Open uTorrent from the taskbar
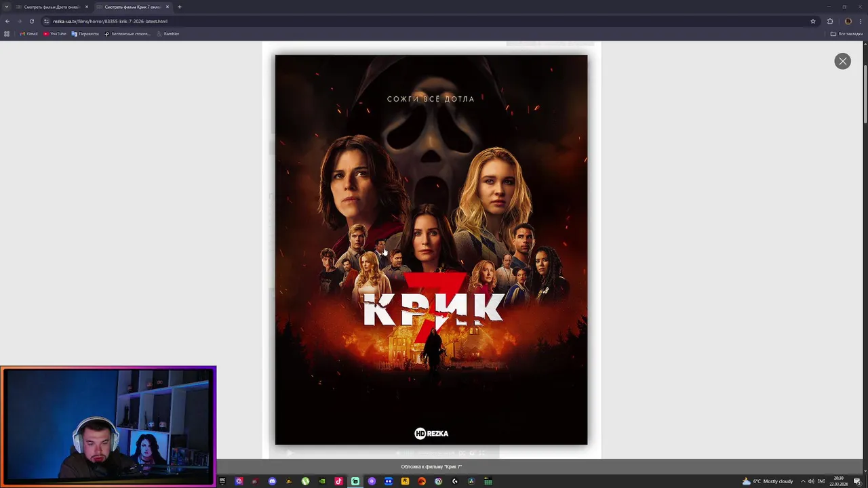This screenshot has width=868, height=488. [305, 481]
